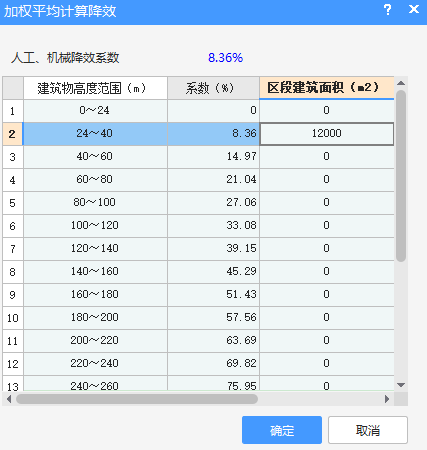Select the height range cell 140~160
Viewport: 427px width, 450px height.
pos(95,272)
